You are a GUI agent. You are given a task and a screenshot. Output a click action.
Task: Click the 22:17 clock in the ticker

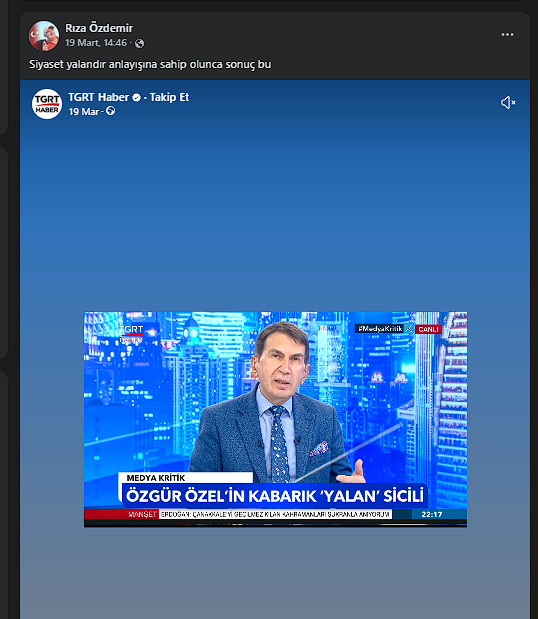(x=431, y=514)
